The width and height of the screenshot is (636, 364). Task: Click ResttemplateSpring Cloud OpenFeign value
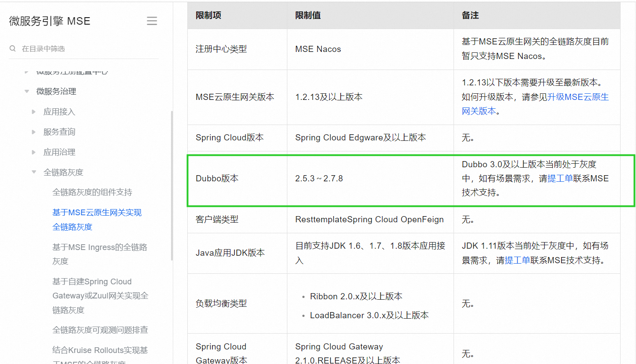click(x=369, y=219)
